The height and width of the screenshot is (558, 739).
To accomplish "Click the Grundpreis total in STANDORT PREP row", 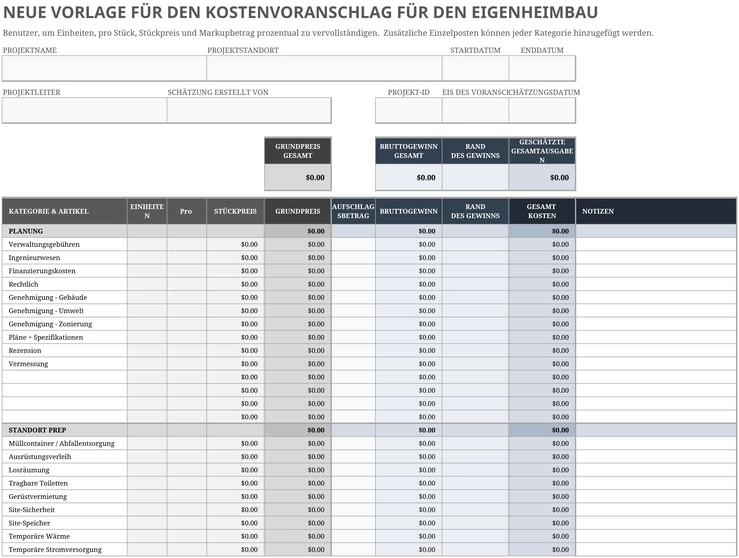I will point(298,430).
